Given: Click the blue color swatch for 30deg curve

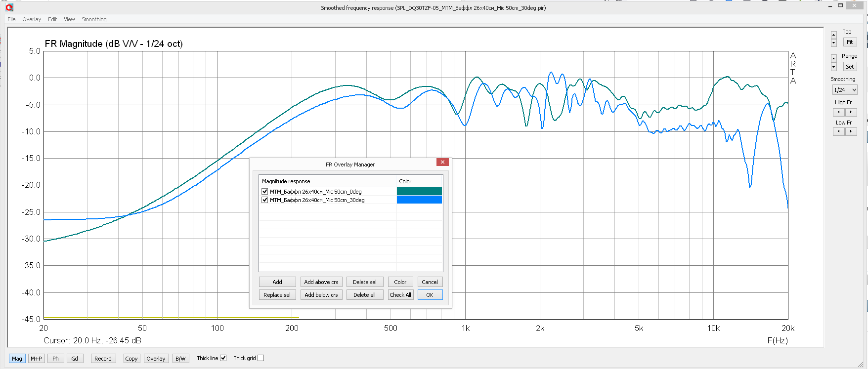Looking at the screenshot, I should [419, 200].
